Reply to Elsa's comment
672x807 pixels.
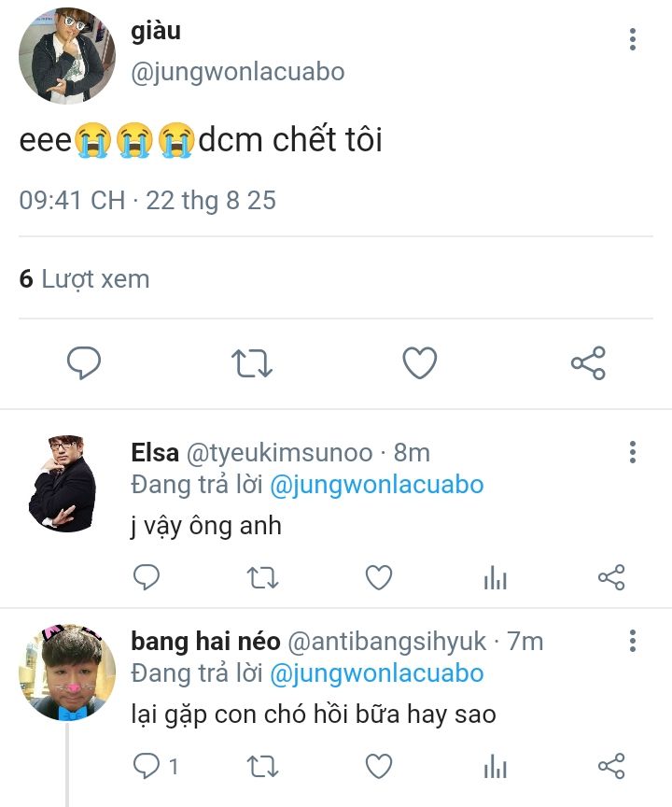click(147, 578)
